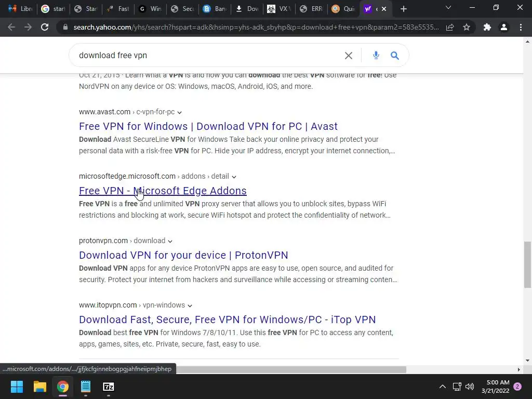Switch to the Win tab
Viewport: 532px width, 399px height.
click(x=150, y=9)
